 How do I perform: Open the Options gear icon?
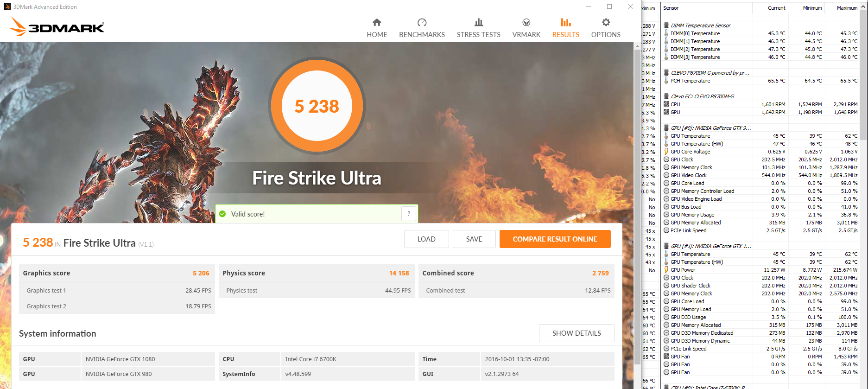(606, 22)
